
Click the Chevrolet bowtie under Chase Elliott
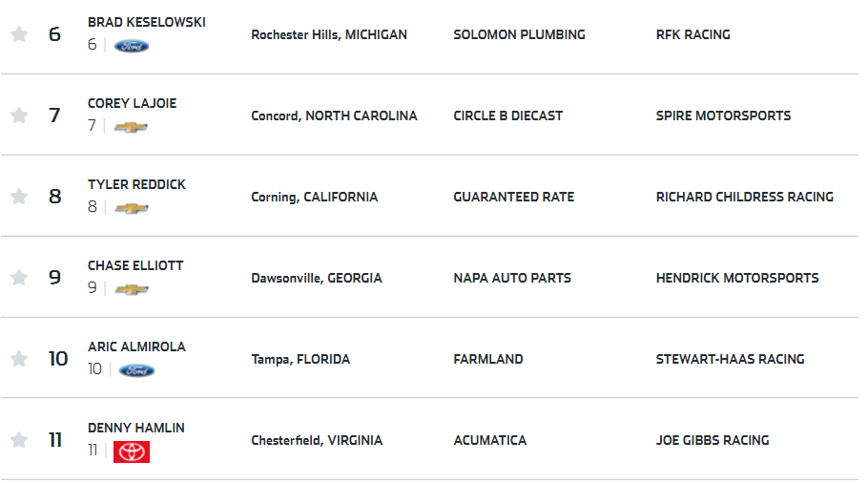point(132,289)
